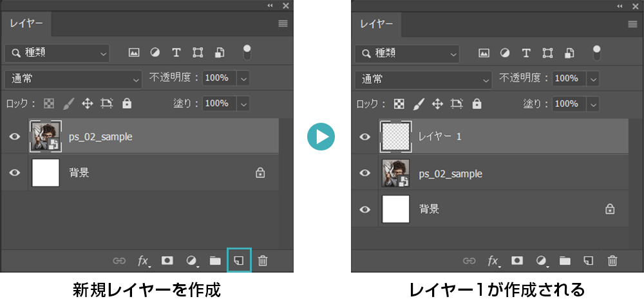
Task: Add layer mask in left panel
Action: click(x=167, y=260)
